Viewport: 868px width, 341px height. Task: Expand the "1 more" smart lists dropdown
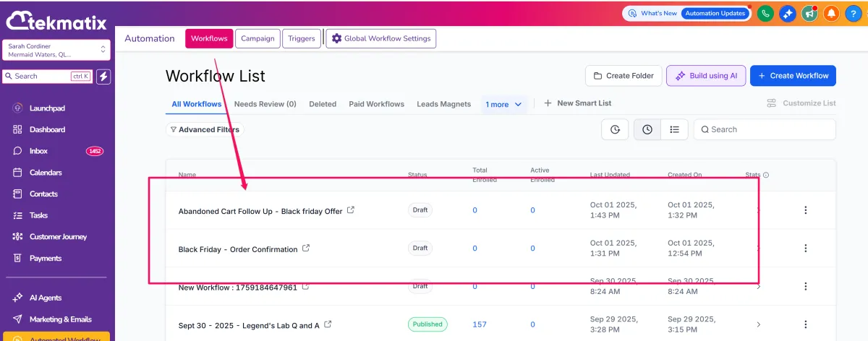click(x=504, y=104)
